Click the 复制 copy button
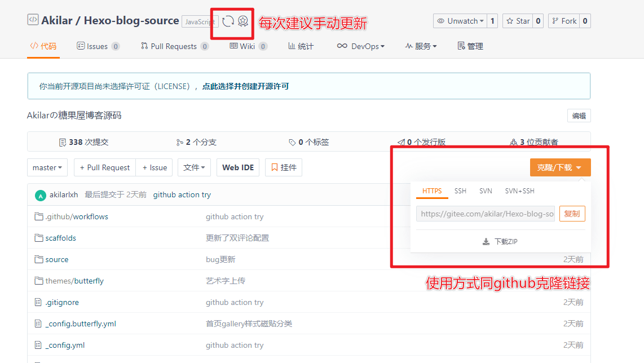 572,214
